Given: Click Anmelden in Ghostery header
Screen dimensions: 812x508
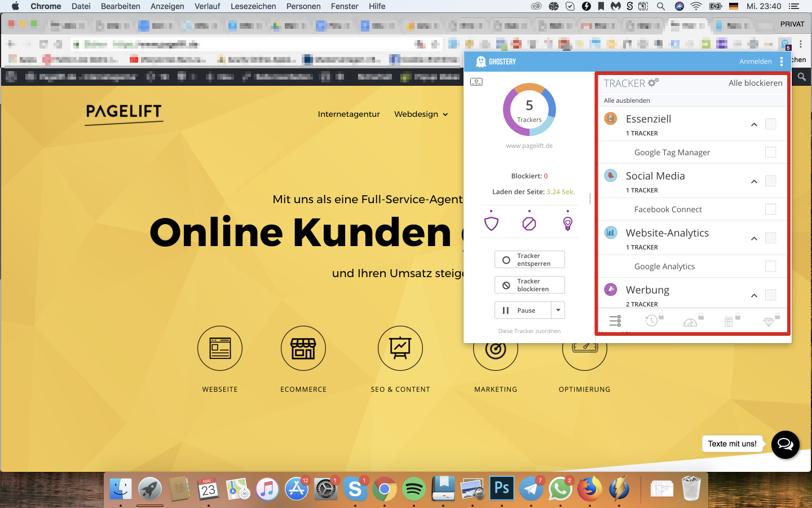Looking at the screenshot, I should point(756,62).
